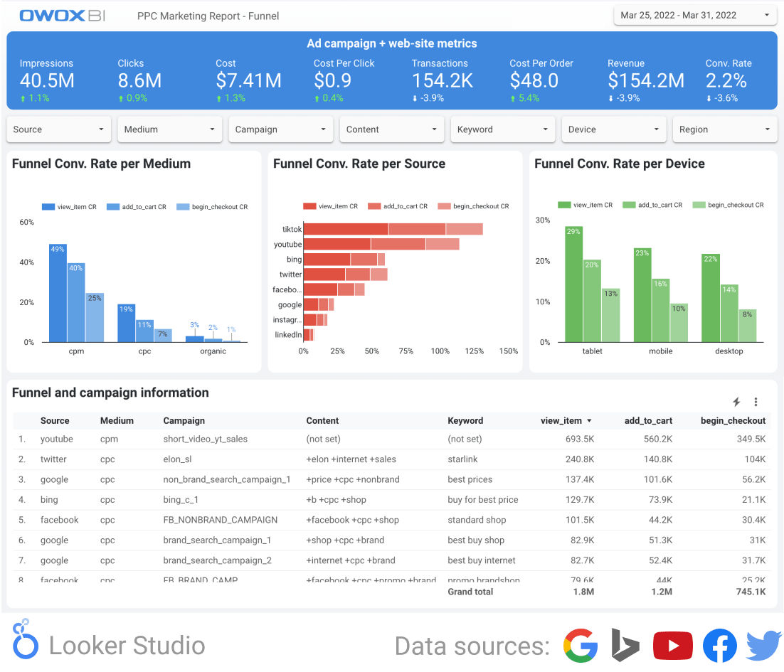Expand the Device filter dropdown

click(x=613, y=129)
